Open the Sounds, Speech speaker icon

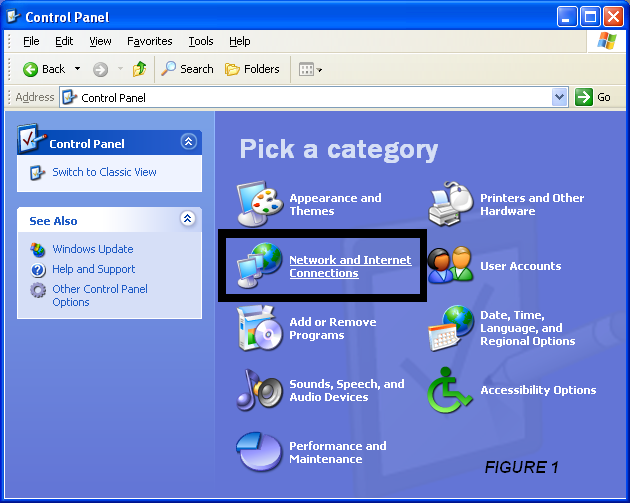coord(259,390)
